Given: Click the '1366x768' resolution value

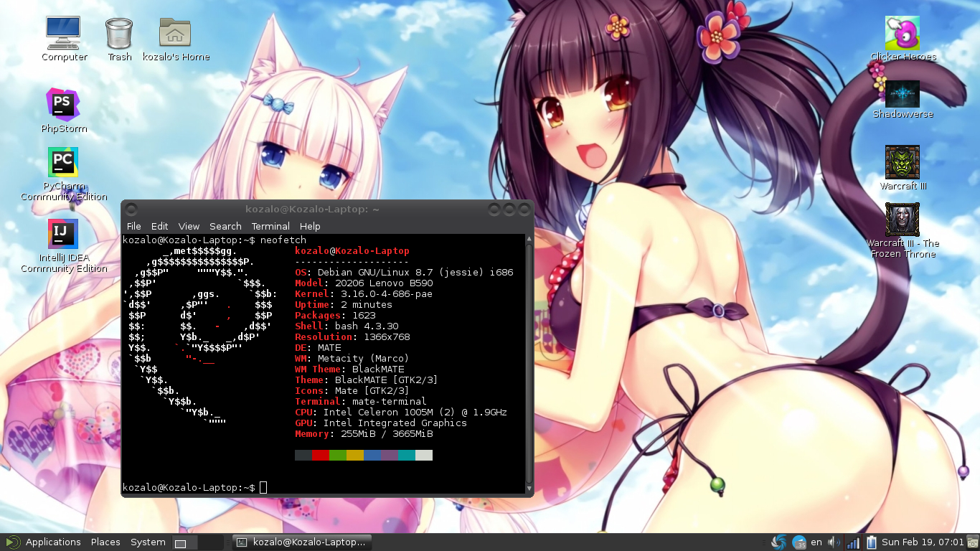Looking at the screenshot, I should 387,337.
